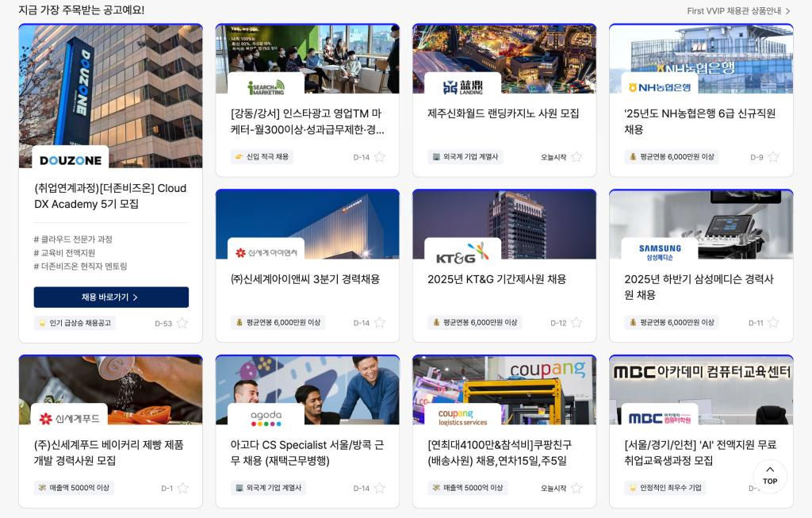Open First VVIP 채용관 상품안내 link

coord(738,10)
